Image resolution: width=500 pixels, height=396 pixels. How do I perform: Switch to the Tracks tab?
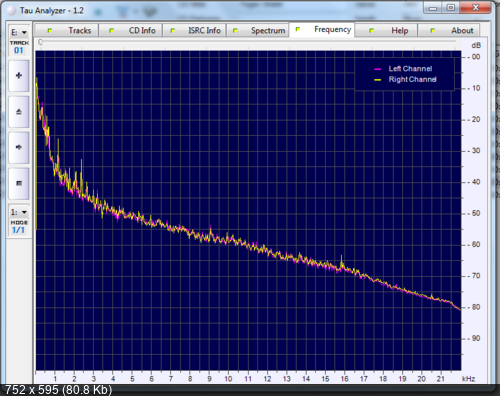coord(66,30)
